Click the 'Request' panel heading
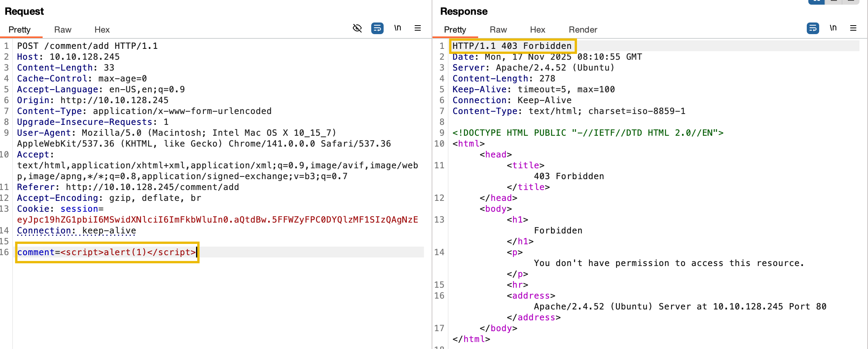The image size is (868, 349). click(24, 11)
